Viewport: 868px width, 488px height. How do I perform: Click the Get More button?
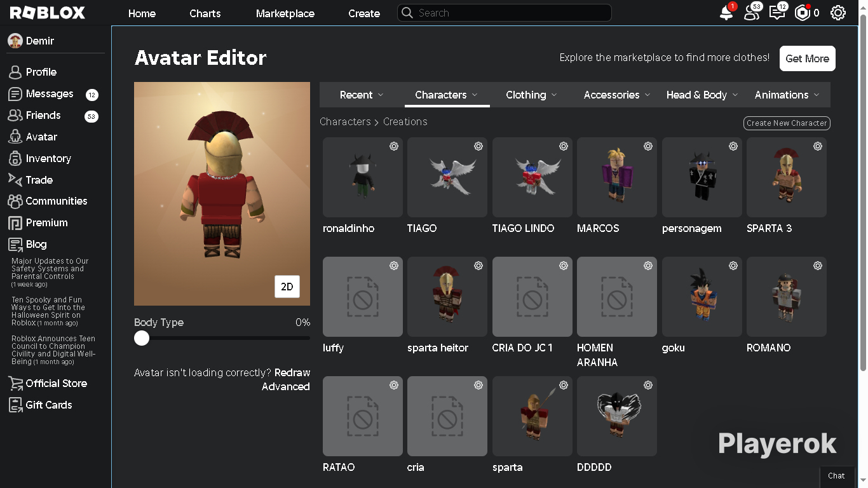coord(808,58)
